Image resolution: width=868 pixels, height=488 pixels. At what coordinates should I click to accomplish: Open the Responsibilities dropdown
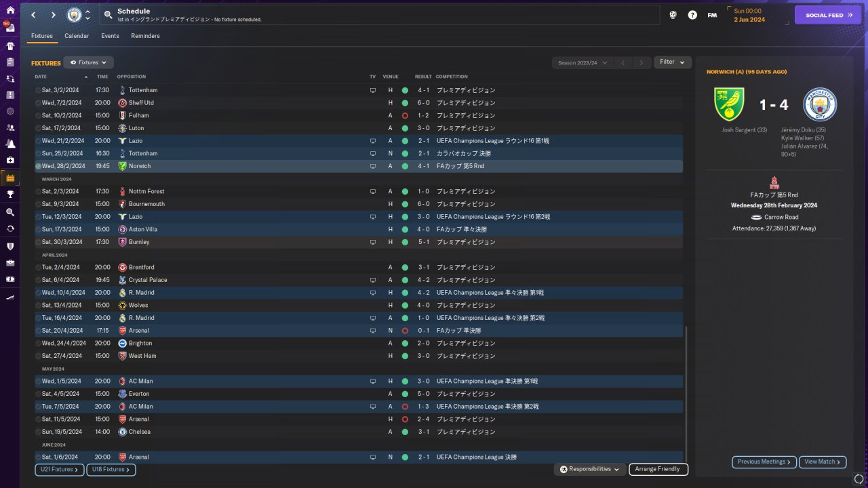(589, 469)
